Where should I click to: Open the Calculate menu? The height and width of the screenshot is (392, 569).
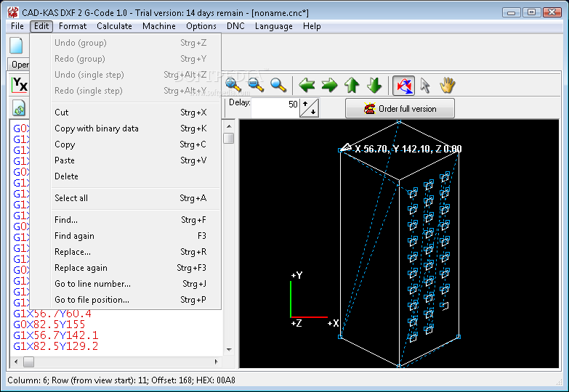114,26
